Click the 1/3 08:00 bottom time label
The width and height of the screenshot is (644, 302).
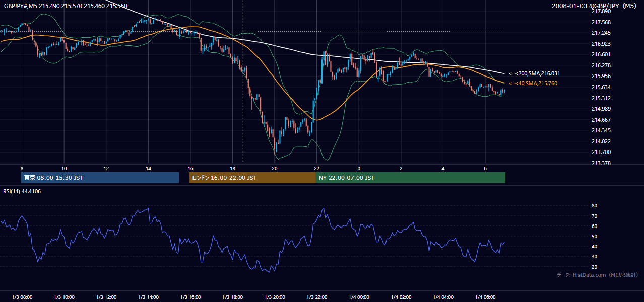(x=22, y=297)
